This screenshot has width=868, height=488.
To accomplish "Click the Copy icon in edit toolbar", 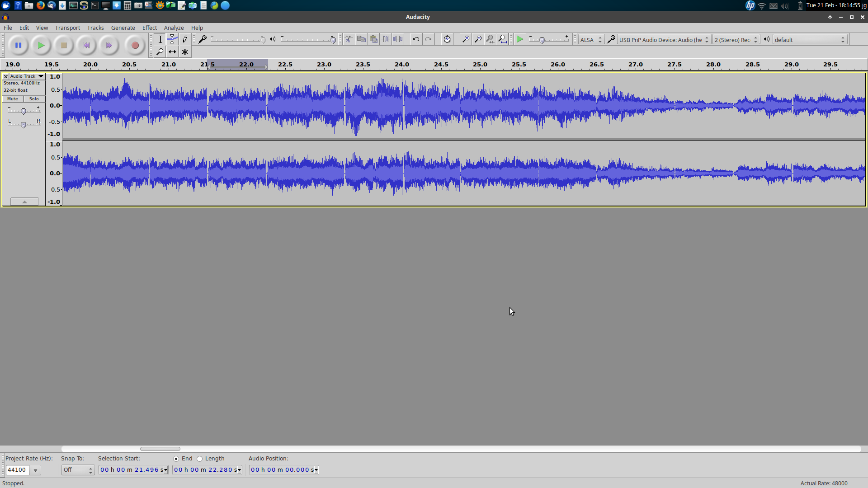I will point(361,39).
